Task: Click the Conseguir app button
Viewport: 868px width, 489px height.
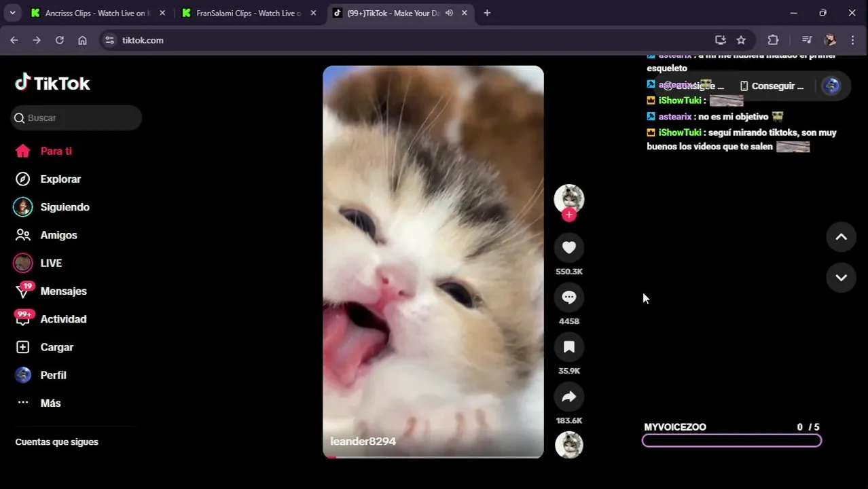Action: [x=772, y=86]
